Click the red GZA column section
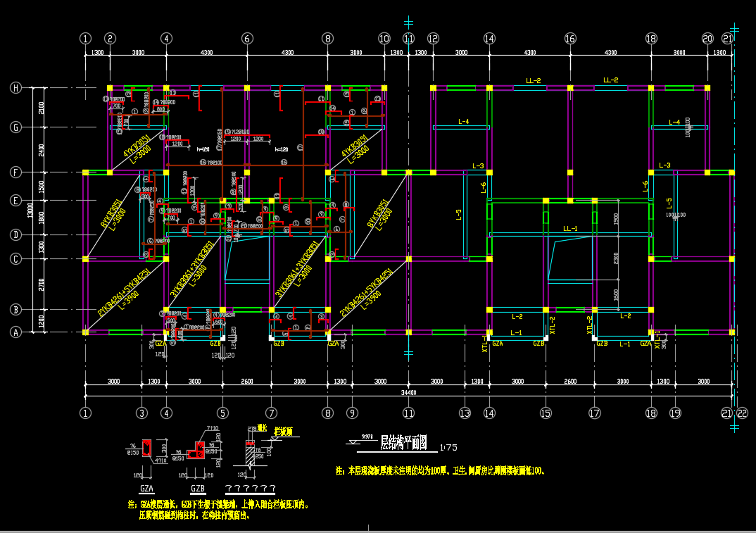Image resolution: width=756 pixels, height=533 pixels. [x=147, y=448]
